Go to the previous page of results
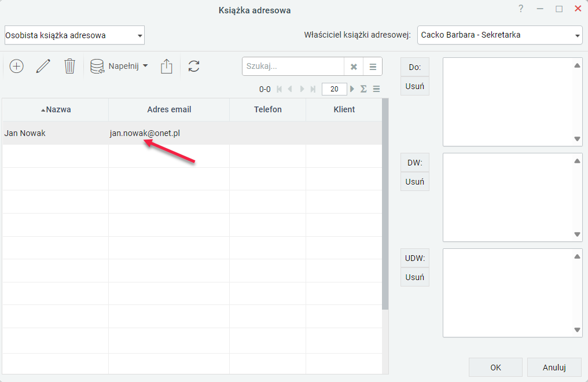Screen dimensions: 588x382 [x=290, y=89]
